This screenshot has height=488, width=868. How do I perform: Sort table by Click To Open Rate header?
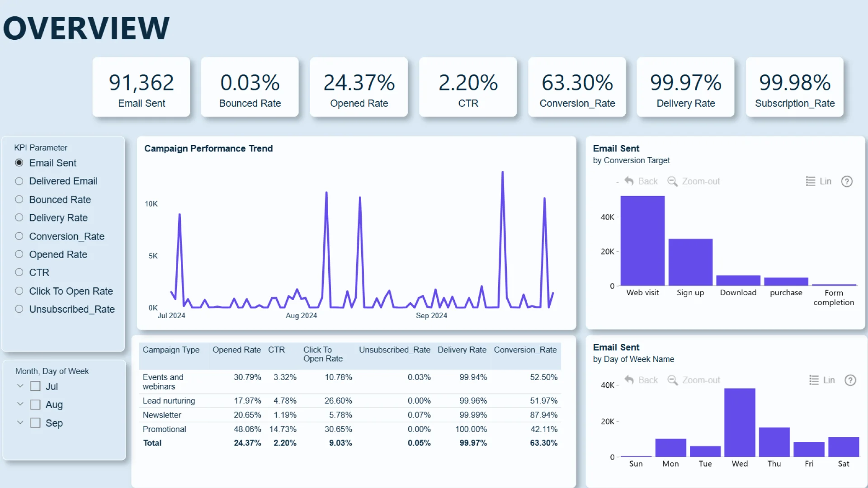[323, 354]
